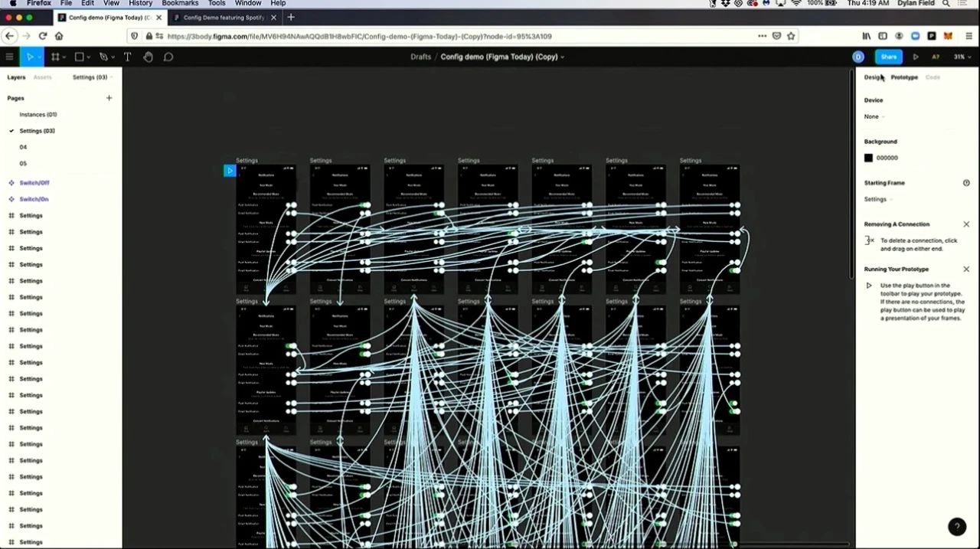980x549 pixels.
Task: Select the Instances (01) page
Action: pos(38,115)
